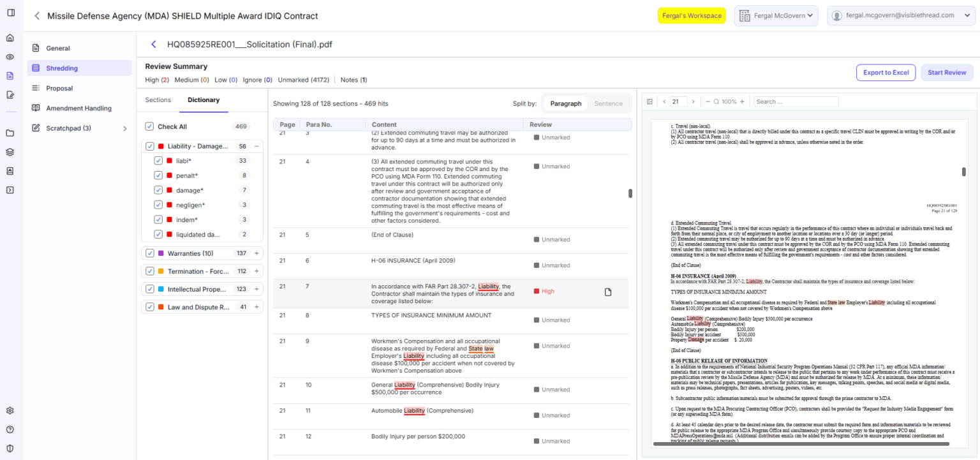This screenshot has width=980, height=460.
Task: Open settings gear in left rail
Action: 10,410
